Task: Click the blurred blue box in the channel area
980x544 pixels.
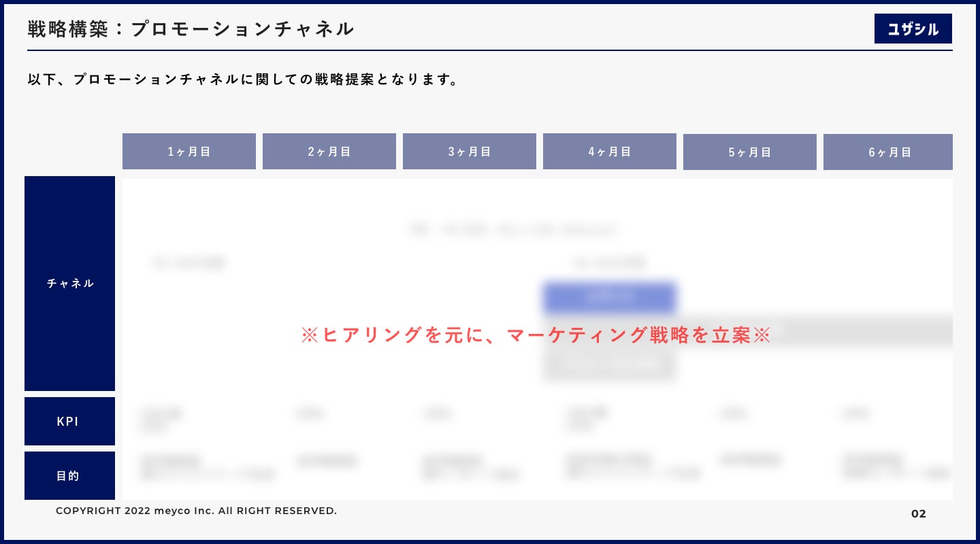Action: click(609, 297)
